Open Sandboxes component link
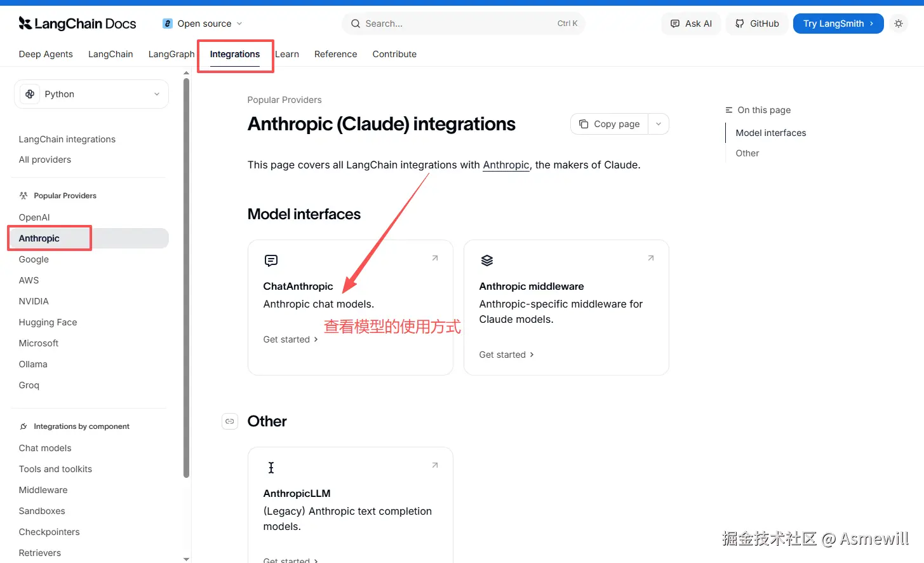Viewport: 924px width, 563px height. click(42, 511)
